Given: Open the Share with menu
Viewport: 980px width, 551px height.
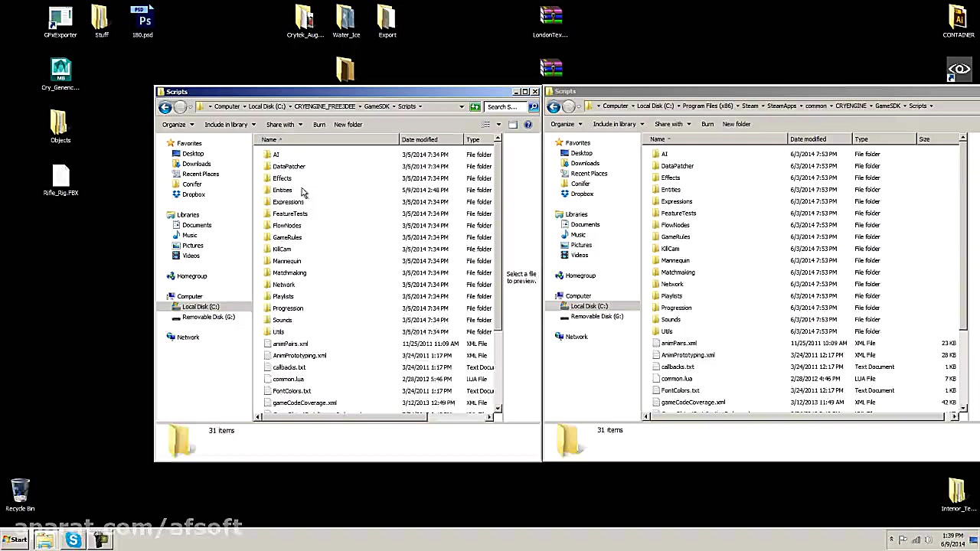Looking at the screenshot, I should coord(280,124).
